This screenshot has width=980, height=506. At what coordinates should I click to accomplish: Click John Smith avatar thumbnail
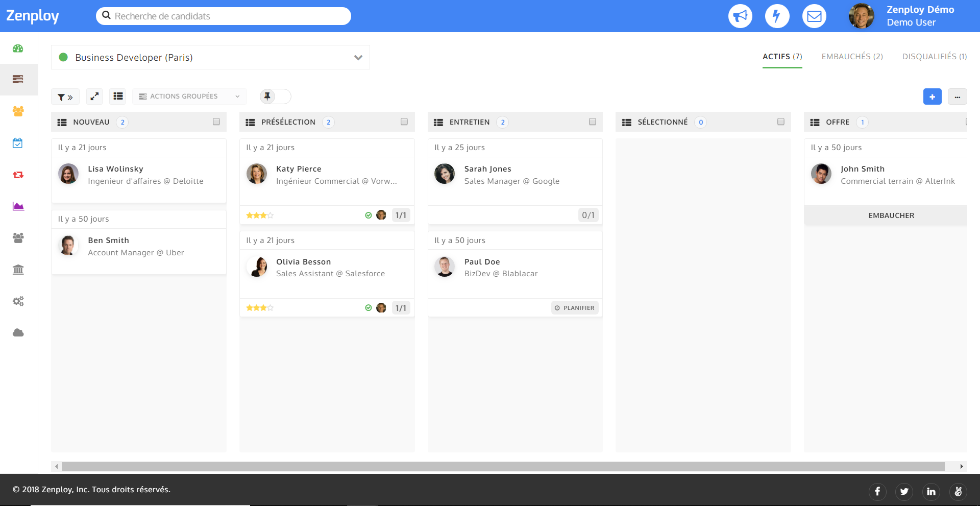point(821,174)
